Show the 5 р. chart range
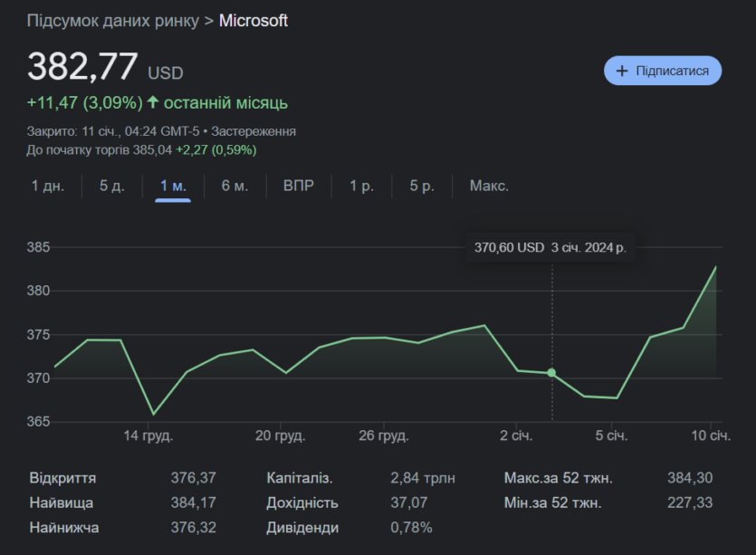 (x=422, y=186)
